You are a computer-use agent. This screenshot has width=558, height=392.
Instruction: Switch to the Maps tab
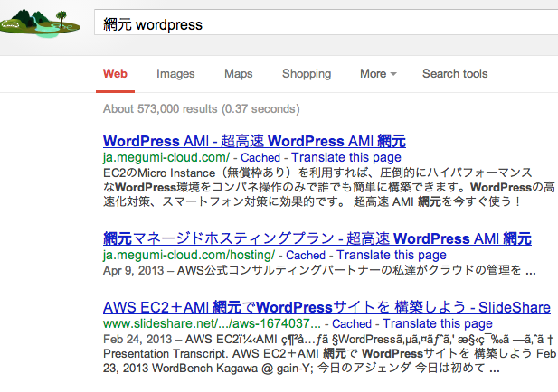pos(239,73)
